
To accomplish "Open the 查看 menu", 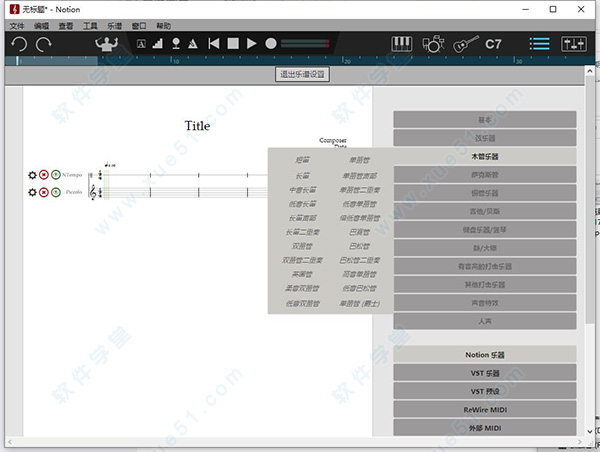I will click(66, 26).
